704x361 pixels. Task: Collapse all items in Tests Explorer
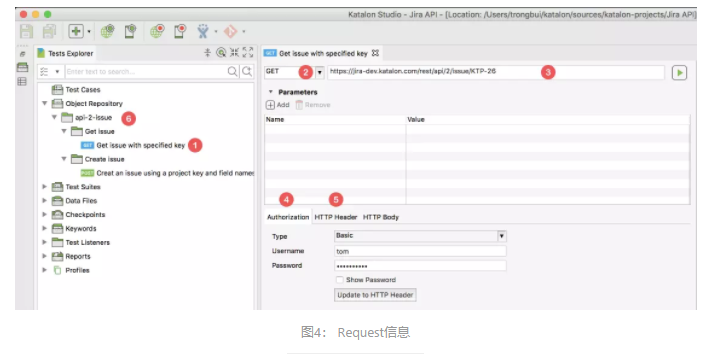(x=234, y=53)
